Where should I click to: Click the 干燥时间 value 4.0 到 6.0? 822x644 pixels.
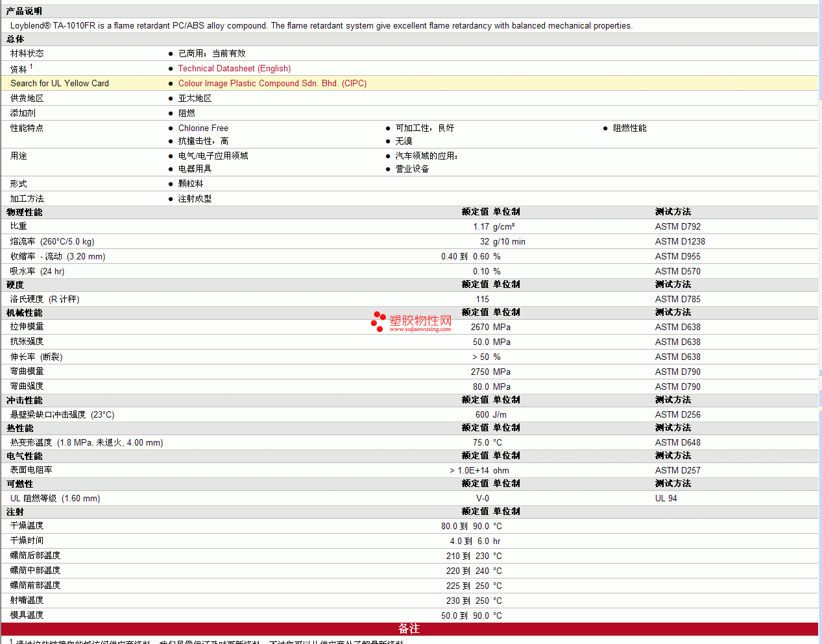(470, 541)
